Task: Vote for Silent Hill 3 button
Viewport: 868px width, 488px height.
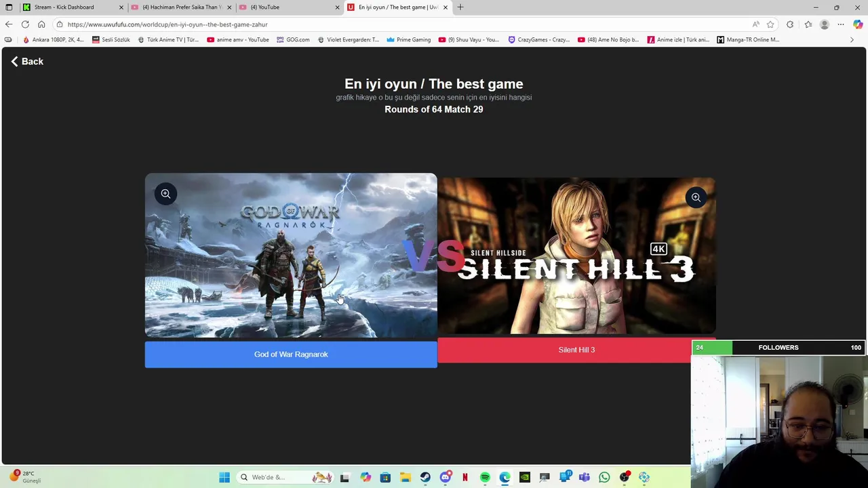Action: coord(576,350)
